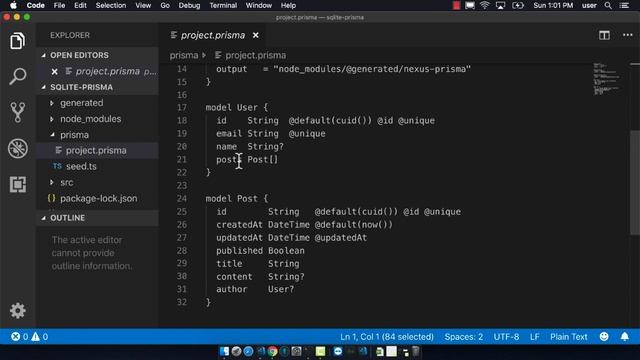Click the 'model Post {' code line
Image resolution: width=640 pixels, height=360 pixels.
[237, 199]
